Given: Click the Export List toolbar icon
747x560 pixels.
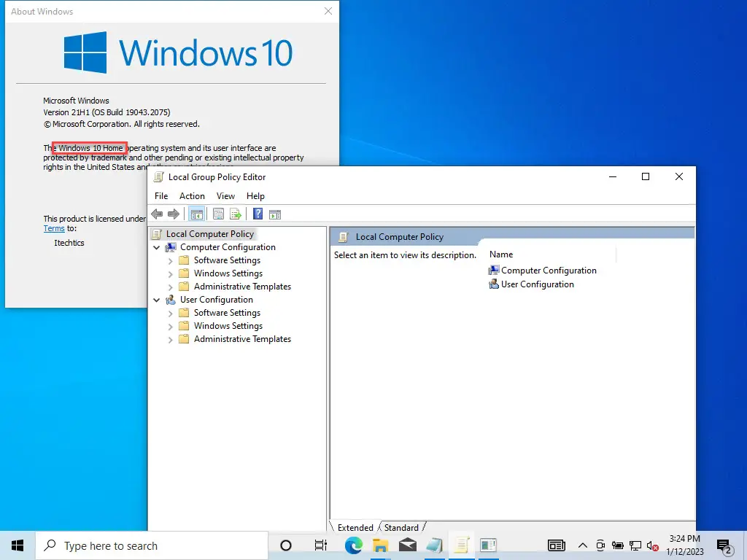Looking at the screenshot, I should [x=236, y=214].
